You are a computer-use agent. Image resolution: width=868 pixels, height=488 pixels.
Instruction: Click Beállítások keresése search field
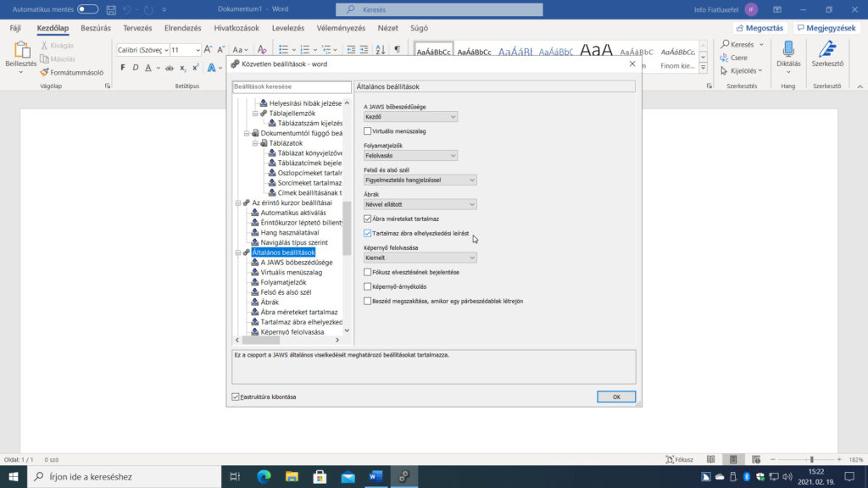pyautogui.click(x=292, y=86)
